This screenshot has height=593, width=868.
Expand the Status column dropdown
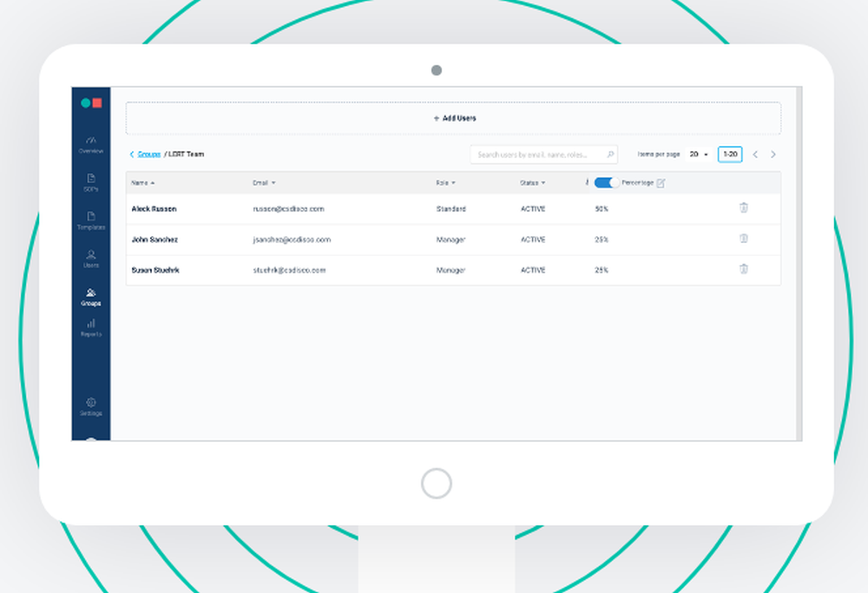(x=533, y=182)
